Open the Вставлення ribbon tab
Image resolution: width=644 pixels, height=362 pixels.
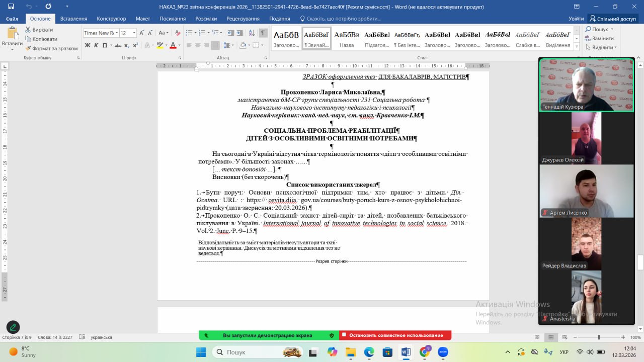pyautogui.click(x=73, y=19)
